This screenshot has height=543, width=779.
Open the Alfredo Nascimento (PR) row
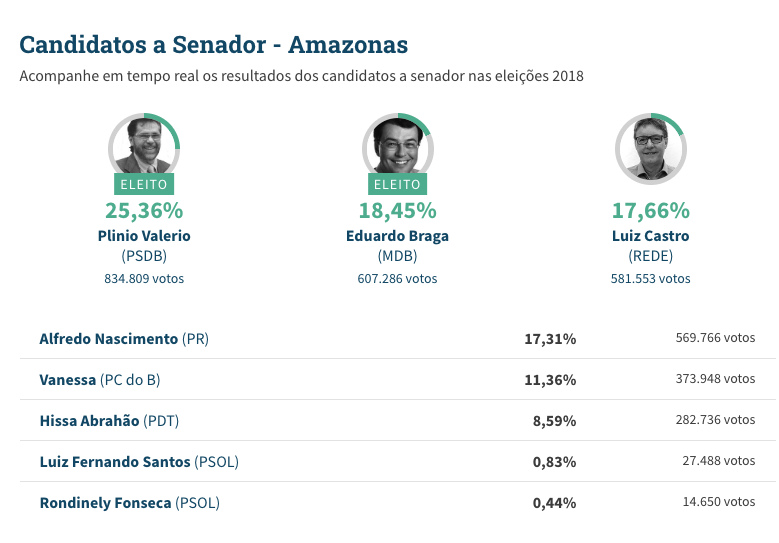tap(123, 339)
